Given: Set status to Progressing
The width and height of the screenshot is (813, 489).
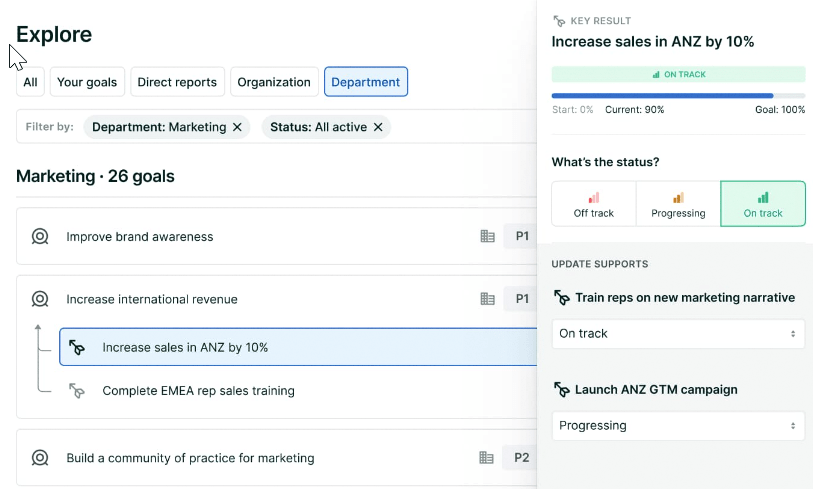Looking at the screenshot, I should pyautogui.click(x=678, y=204).
